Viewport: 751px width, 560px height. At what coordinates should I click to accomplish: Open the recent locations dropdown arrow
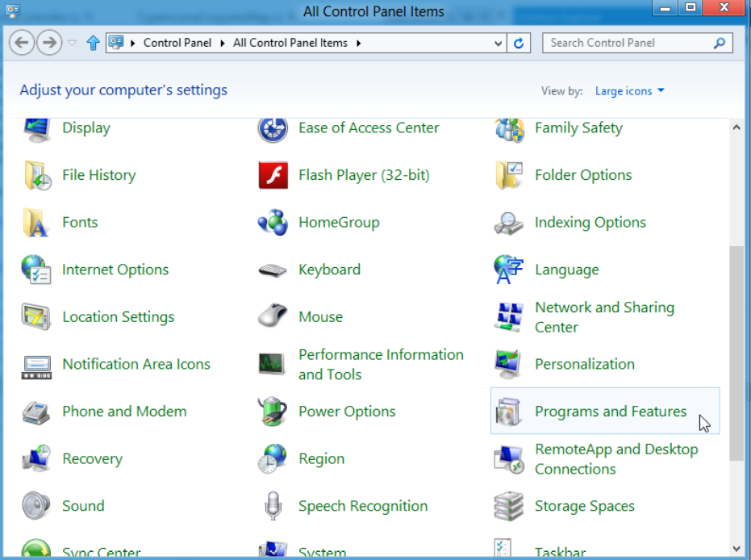pos(72,43)
